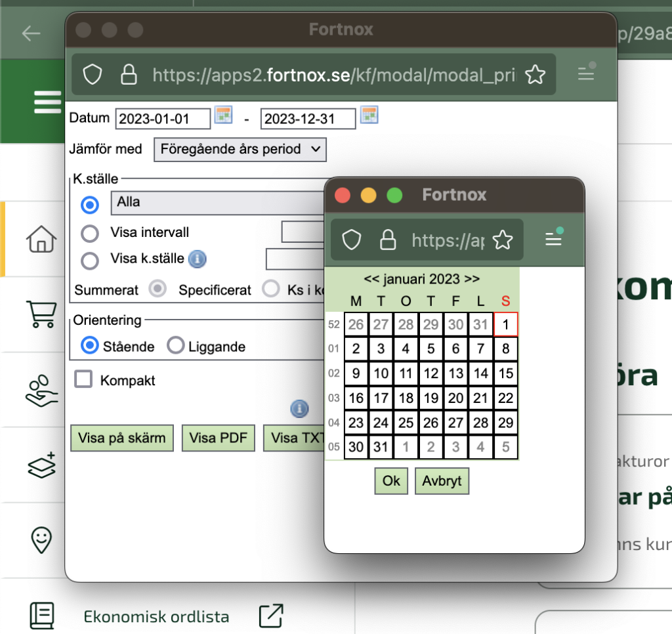Select the Summerat radio button

point(157,289)
